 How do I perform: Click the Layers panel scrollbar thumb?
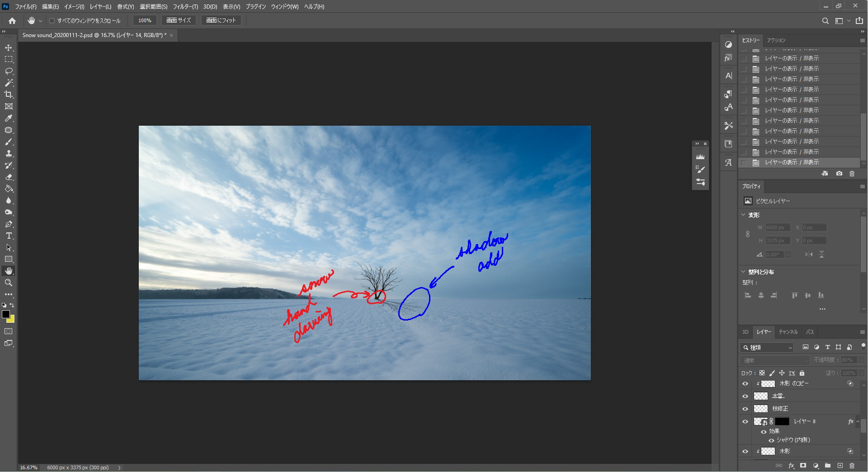863,425
